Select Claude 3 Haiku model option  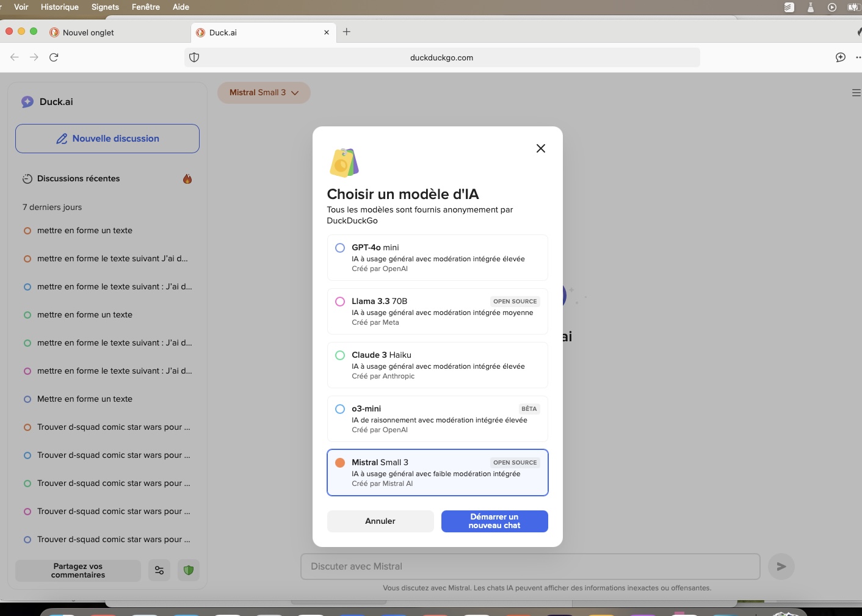340,355
